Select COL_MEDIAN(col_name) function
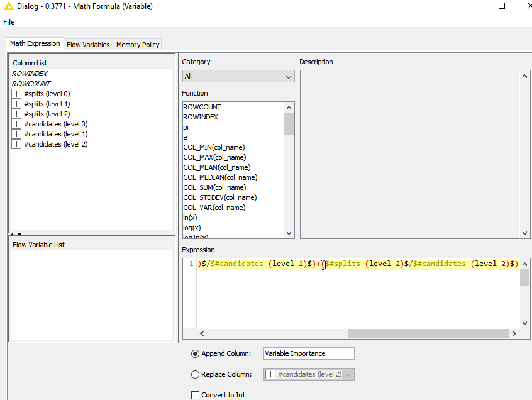 tap(220, 177)
